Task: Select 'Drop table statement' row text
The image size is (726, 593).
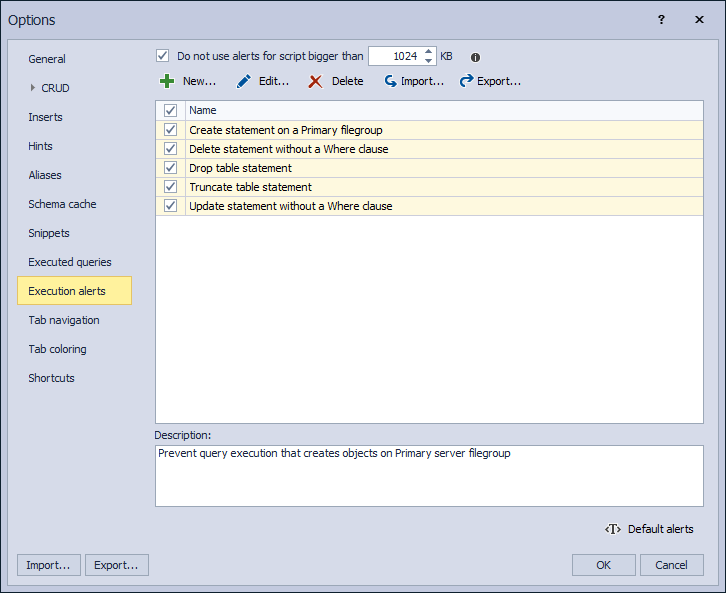Action: (240, 168)
